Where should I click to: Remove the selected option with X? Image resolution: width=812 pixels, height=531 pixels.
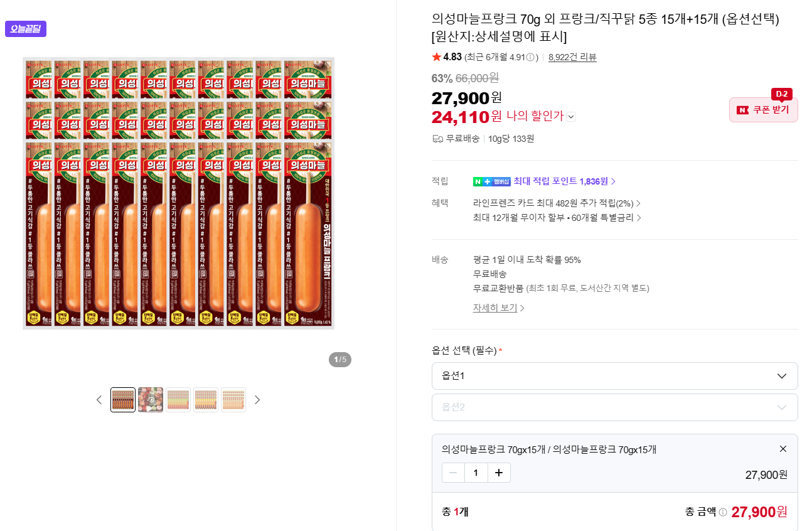point(783,449)
